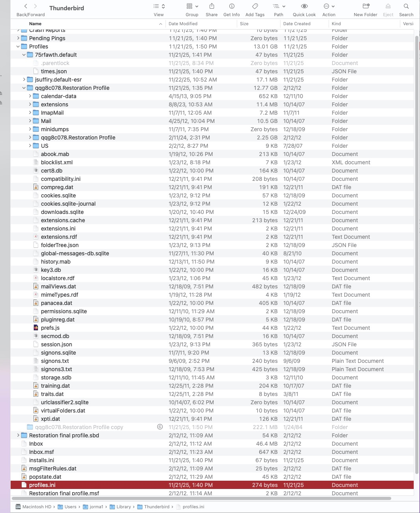The image size is (420, 513).
Task: Select the cookies.sqlite-journal file
Action: point(68,204)
